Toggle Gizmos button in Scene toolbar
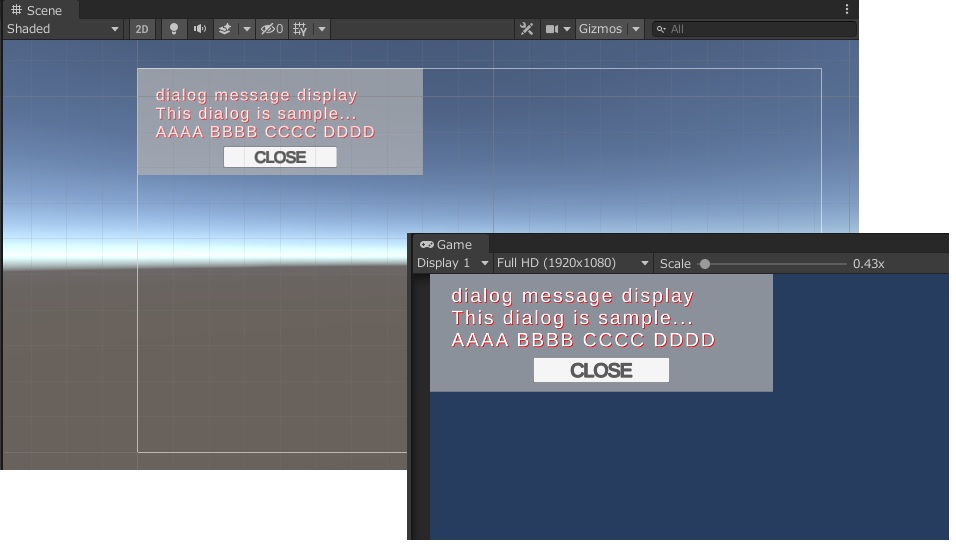Viewport: 956px width, 550px height. [601, 29]
